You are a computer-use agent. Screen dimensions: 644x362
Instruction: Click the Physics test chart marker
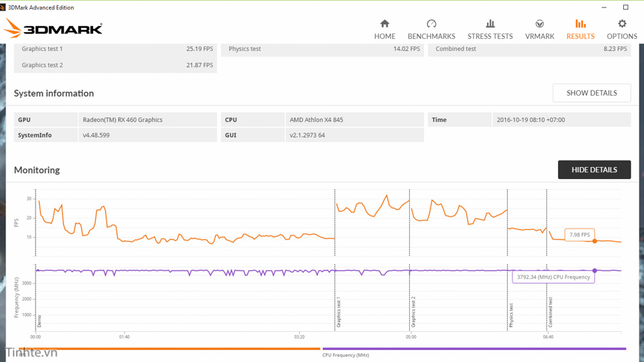coord(511,315)
